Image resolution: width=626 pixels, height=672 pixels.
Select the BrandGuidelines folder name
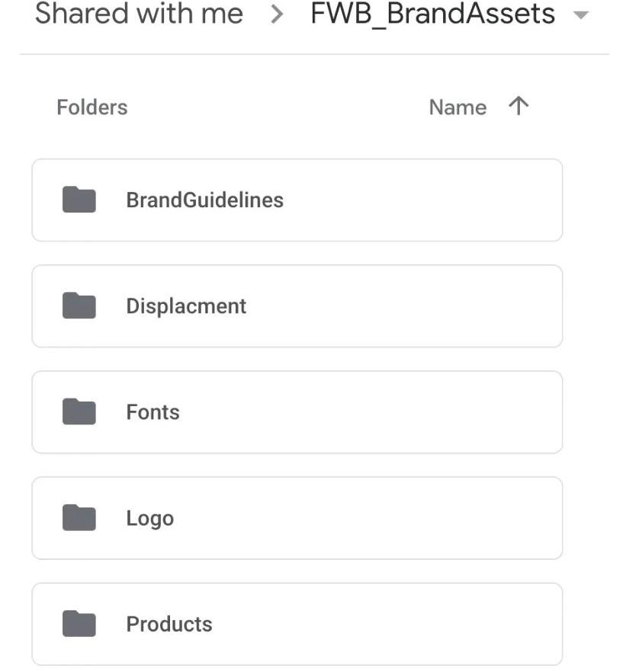coord(204,200)
